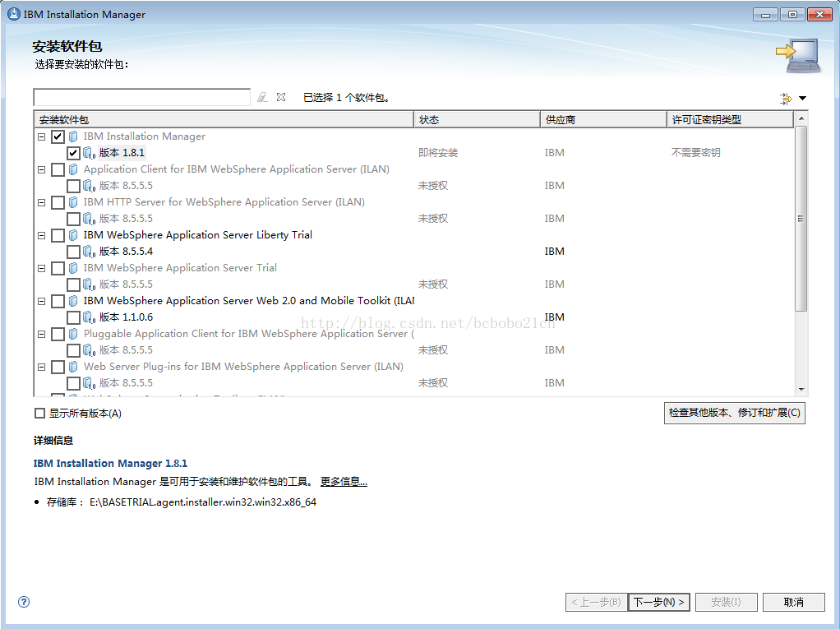Click the IBM Installation Manager title bar icon
This screenshot has height=629, width=840.
point(13,14)
